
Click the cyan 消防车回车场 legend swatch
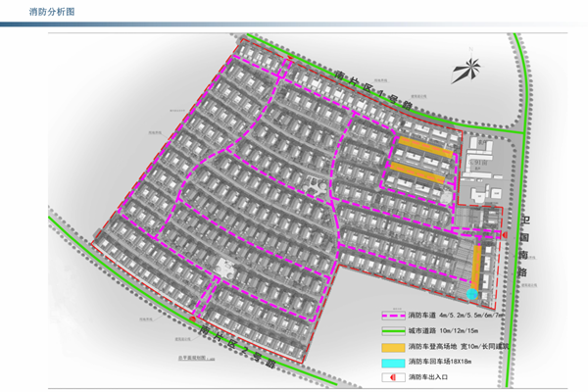394,362
